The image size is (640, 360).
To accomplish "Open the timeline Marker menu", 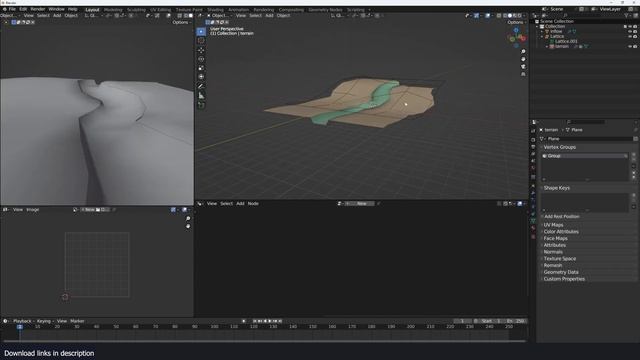I will pyautogui.click(x=77, y=321).
